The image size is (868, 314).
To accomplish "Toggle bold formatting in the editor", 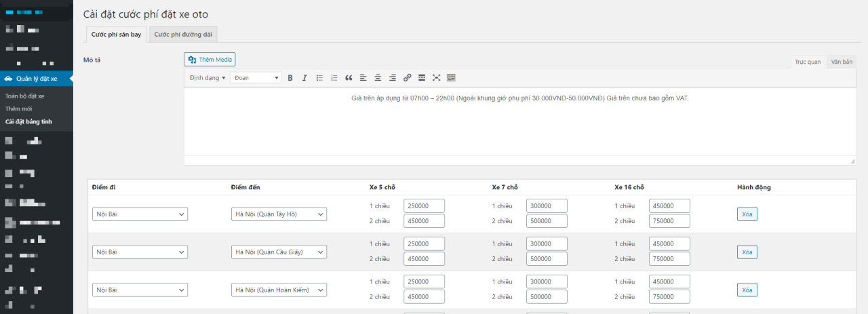I will pyautogui.click(x=290, y=78).
